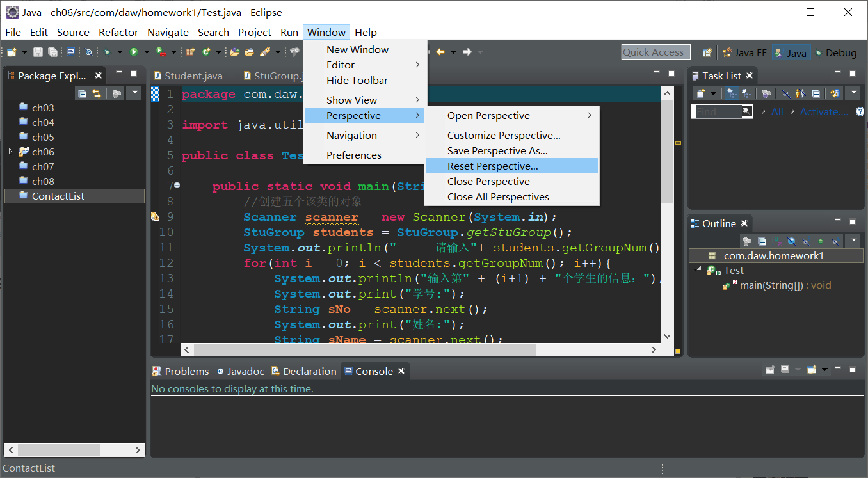Click the run last external tool icon

[x=161, y=52]
